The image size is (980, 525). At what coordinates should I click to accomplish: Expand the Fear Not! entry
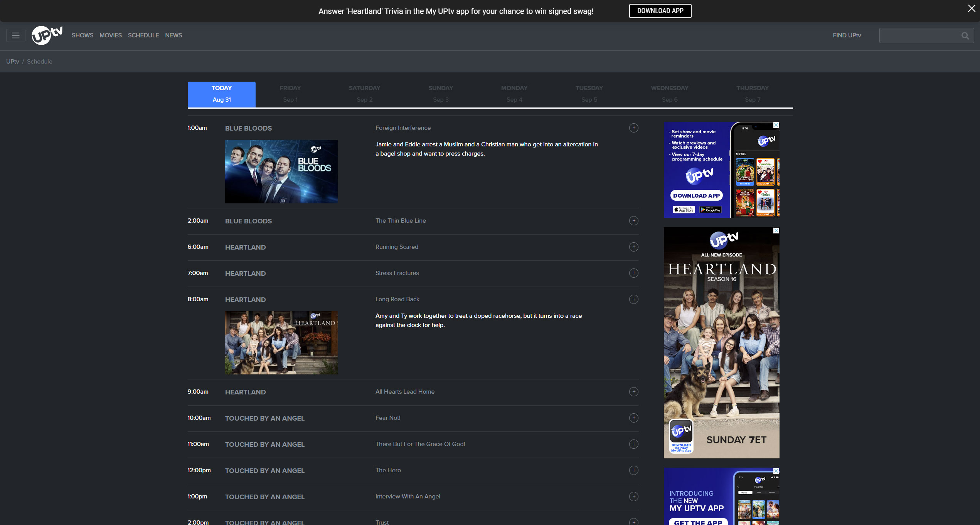pyautogui.click(x=633, y=418)
